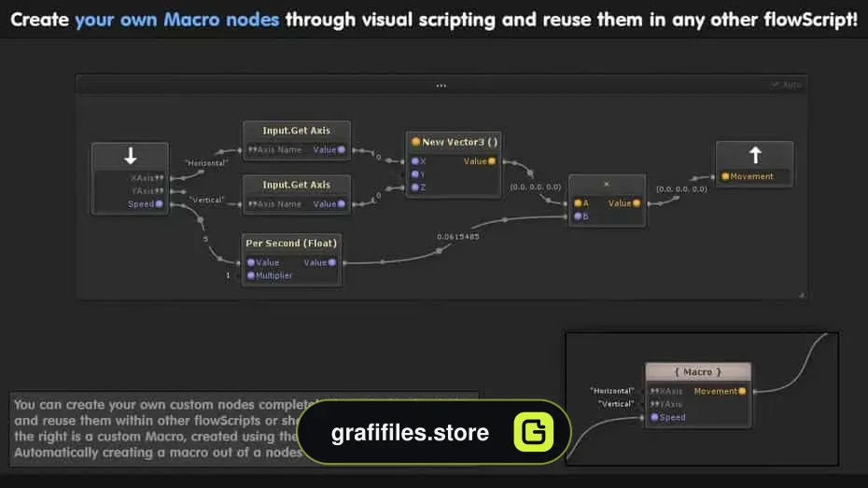
Task: Click the "Vertical" label near entry node
Action: pos(206,200)
